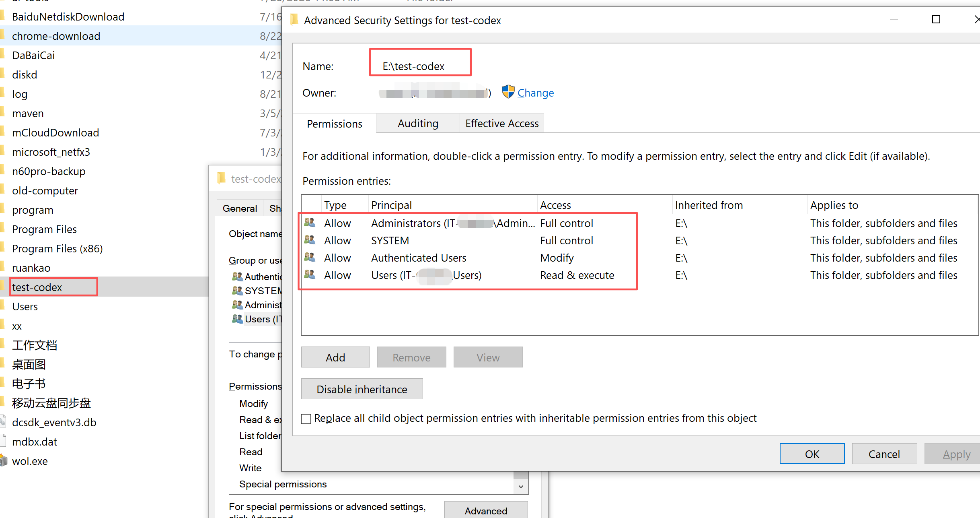Select the chrome-download folder

coord(56,36)
